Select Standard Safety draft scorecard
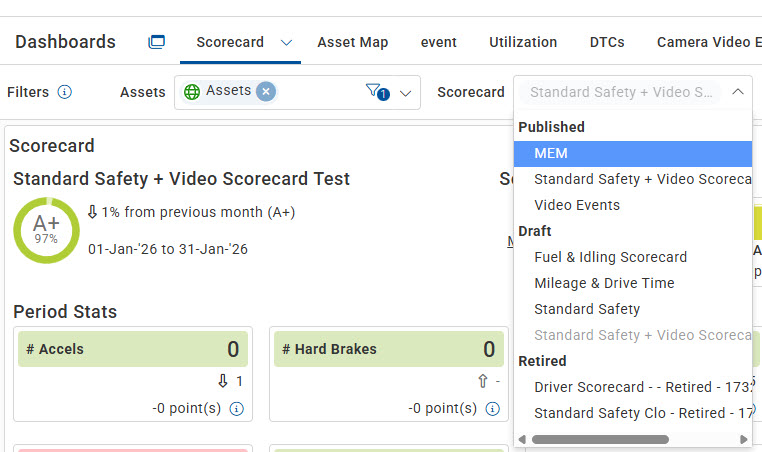Viewport: 762px width, 452px height. coord(633,309)
